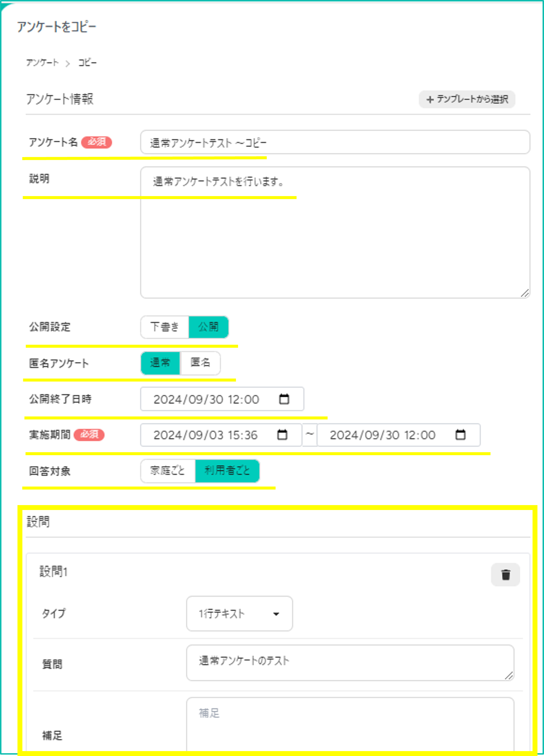The width and height of the screenshot is (544, 756).
Task: Click the テンプレートから選択 button
Action: click(467, 99)
